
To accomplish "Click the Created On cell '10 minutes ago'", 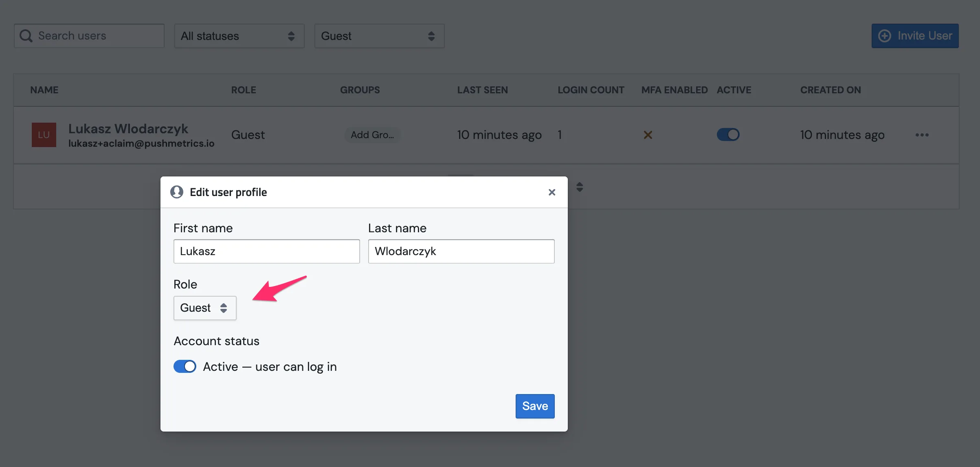I will pyautogui.click(x=842, y=135).
